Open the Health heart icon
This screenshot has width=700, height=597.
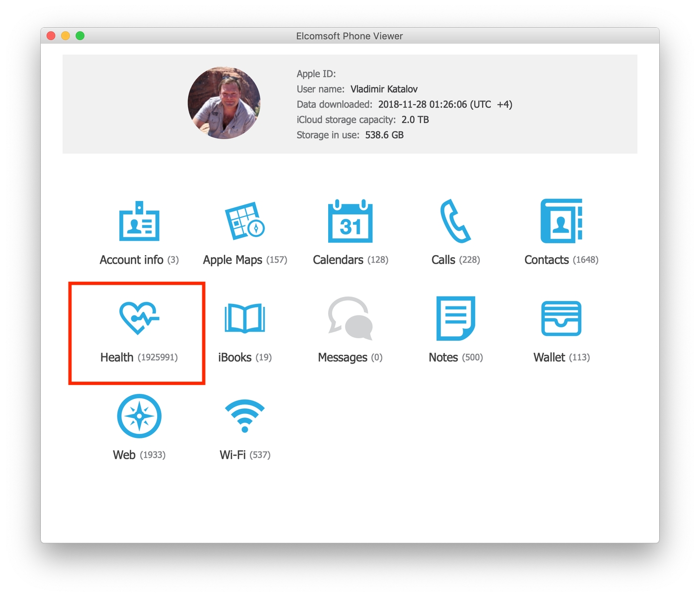(x=139, y=318)
